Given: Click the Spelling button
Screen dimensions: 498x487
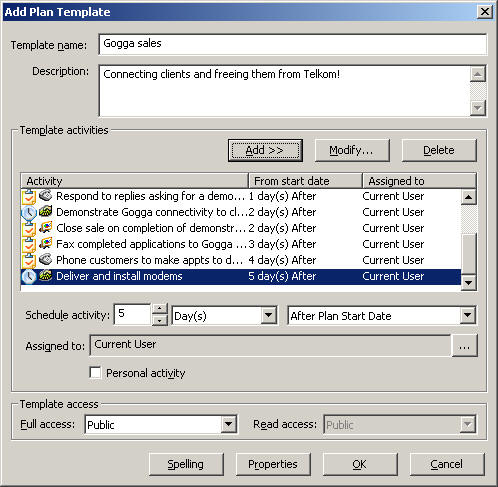Looking at the screenshot, I should (x=186, y=464).
